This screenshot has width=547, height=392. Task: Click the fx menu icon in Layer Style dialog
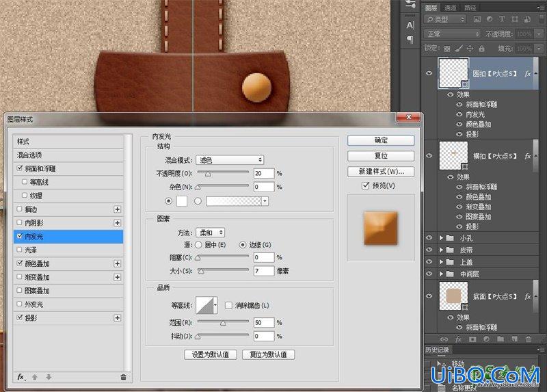coord(21,377)
